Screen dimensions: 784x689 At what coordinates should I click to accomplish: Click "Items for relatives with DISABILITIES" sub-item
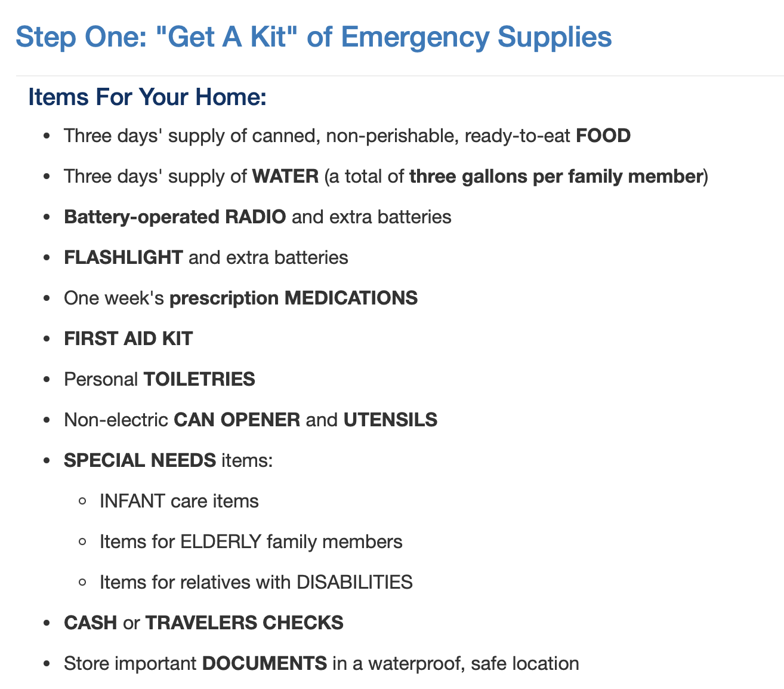point(256,582)
